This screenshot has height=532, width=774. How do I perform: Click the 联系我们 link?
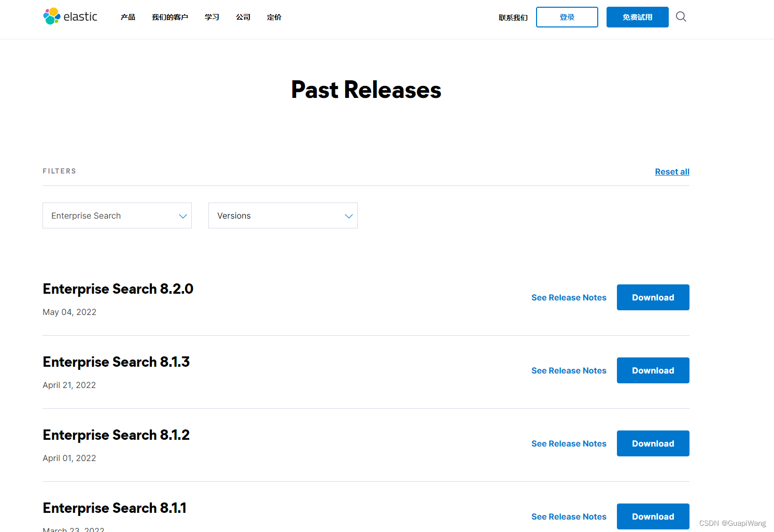point(513,17)
